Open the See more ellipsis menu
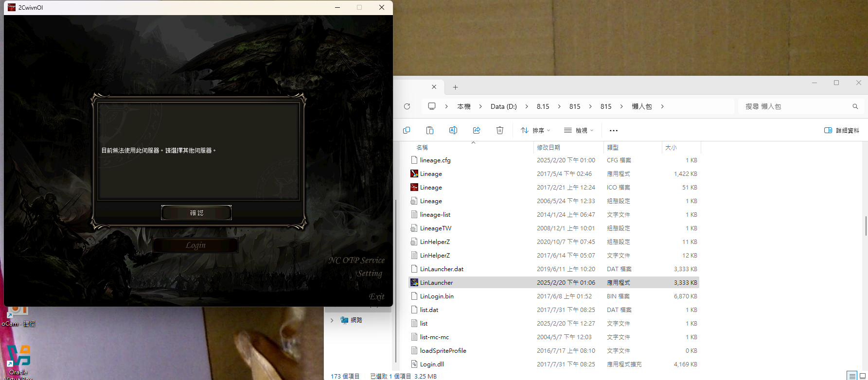This screenshot has width=868, height=380. pyautogui.click(x=614, y=130)
